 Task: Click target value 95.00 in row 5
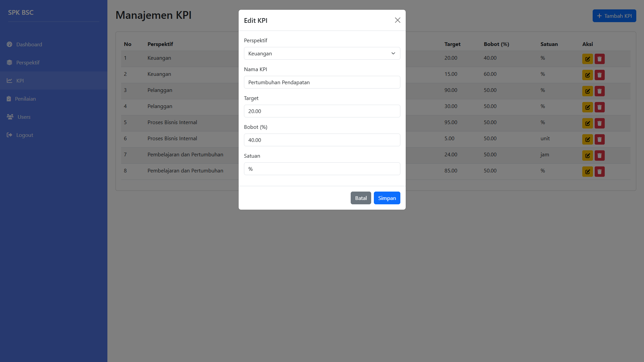click(451, 122)
